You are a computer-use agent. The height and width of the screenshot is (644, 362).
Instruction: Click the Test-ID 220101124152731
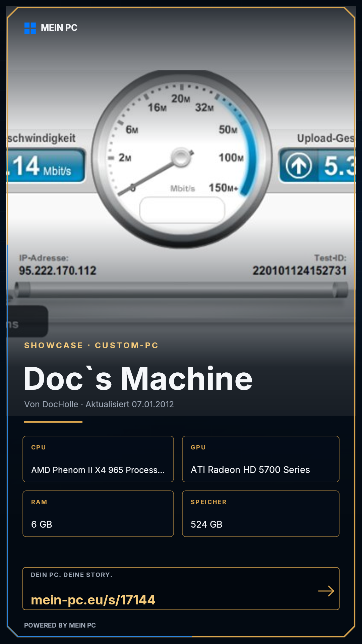click(299, 271)
